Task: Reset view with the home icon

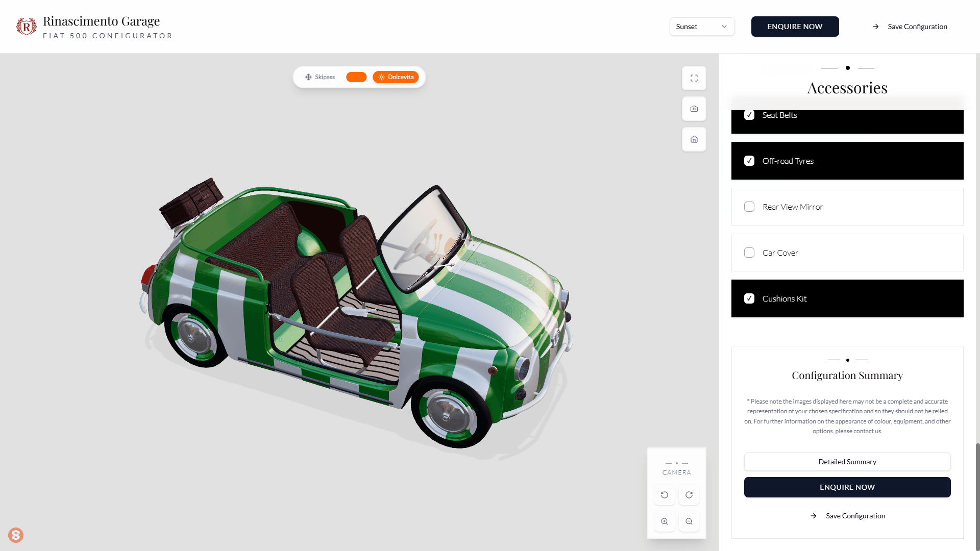Action: [694, 139]
